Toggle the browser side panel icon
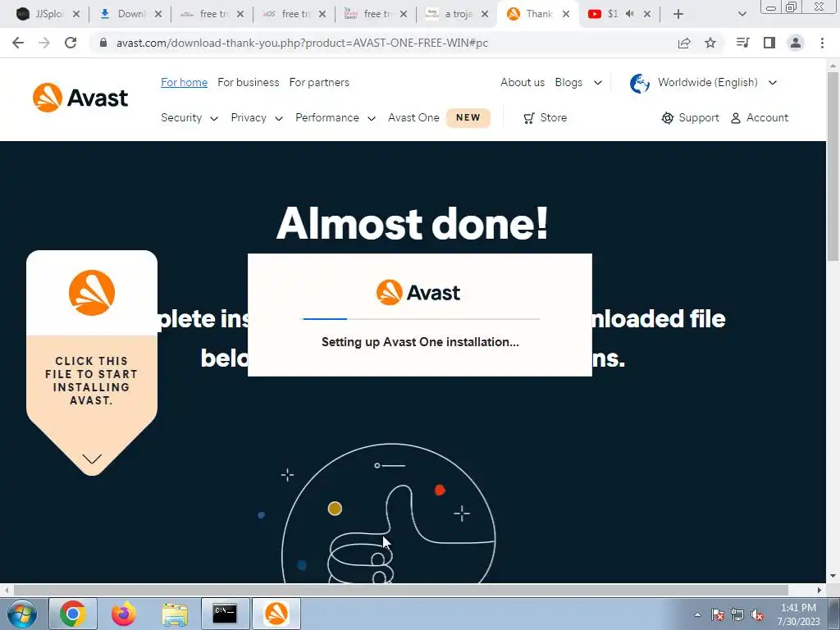Viewport: 840px width, 630px height. pos(769,43)
